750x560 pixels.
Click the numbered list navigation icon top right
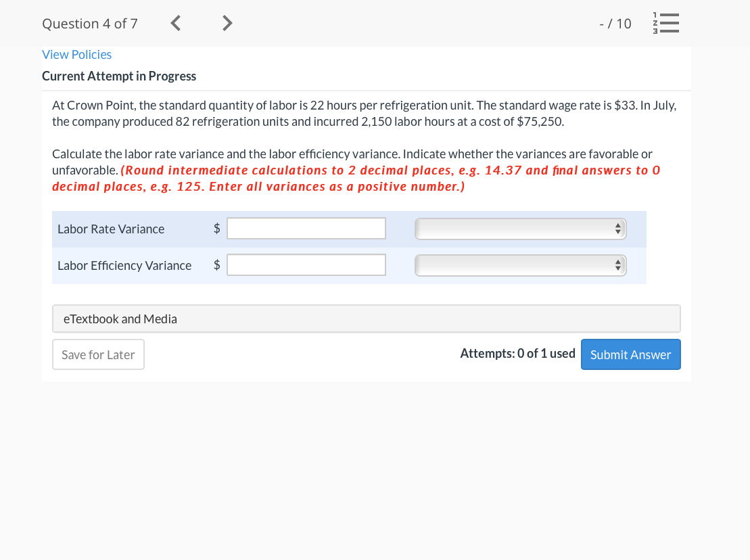click(666, 22)
